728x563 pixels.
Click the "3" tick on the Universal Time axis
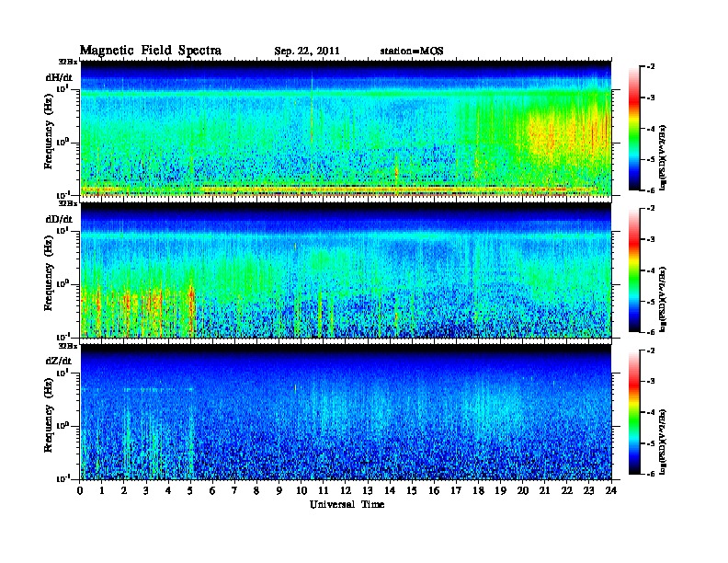[x=146, y=490]
